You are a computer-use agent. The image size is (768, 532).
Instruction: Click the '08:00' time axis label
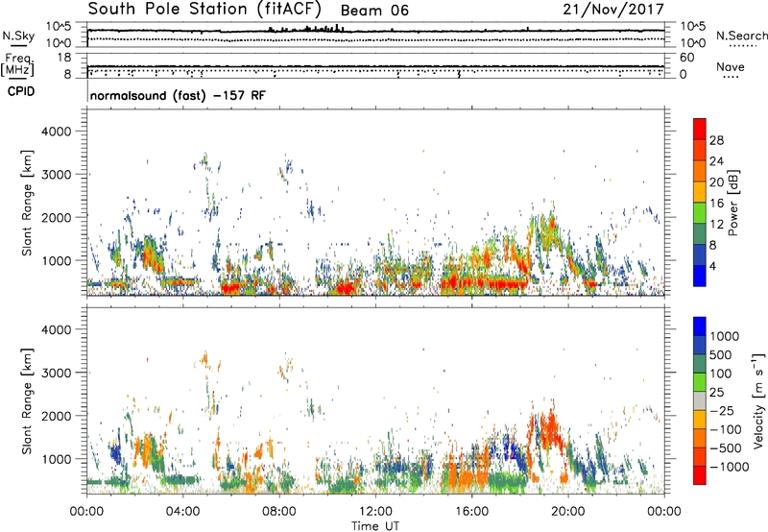click(279, 512)
